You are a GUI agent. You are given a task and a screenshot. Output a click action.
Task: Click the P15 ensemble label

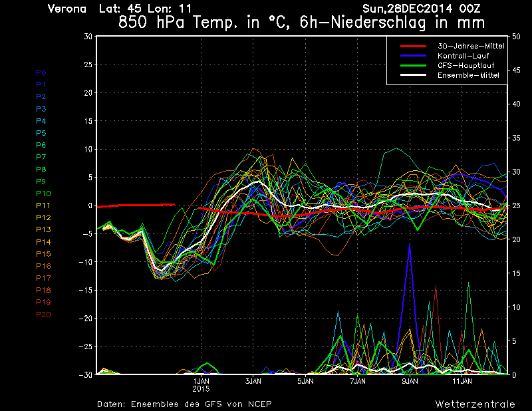(43, 254)
